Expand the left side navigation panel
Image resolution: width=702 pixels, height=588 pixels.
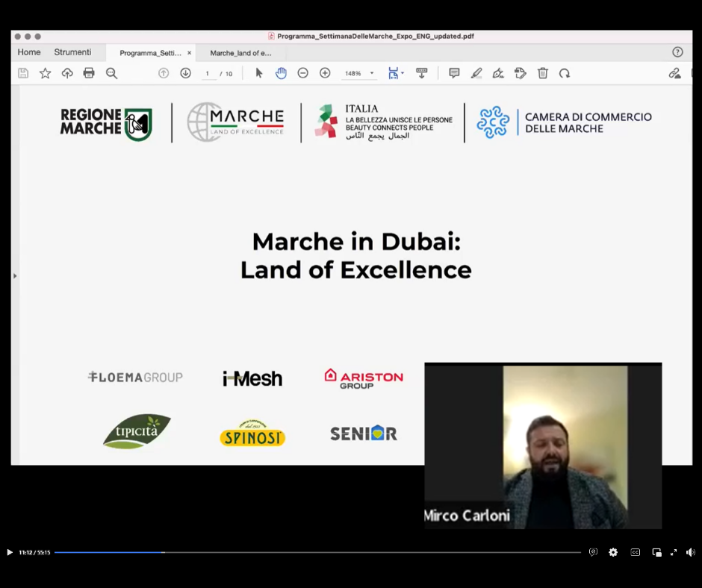click(x=15, y=276)
